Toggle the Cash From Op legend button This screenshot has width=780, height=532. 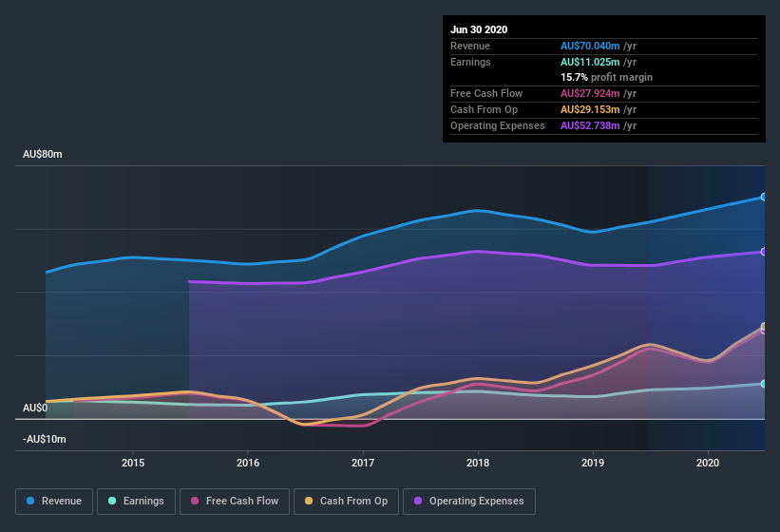(346, 502)
